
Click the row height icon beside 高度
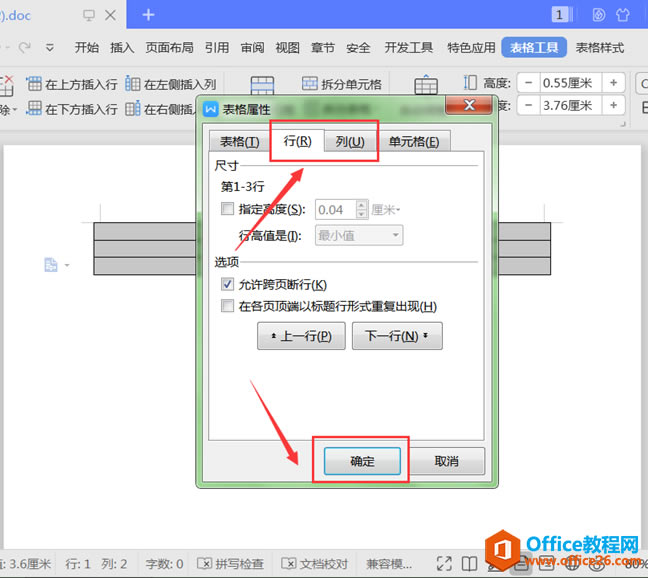[x=470, y=83]
